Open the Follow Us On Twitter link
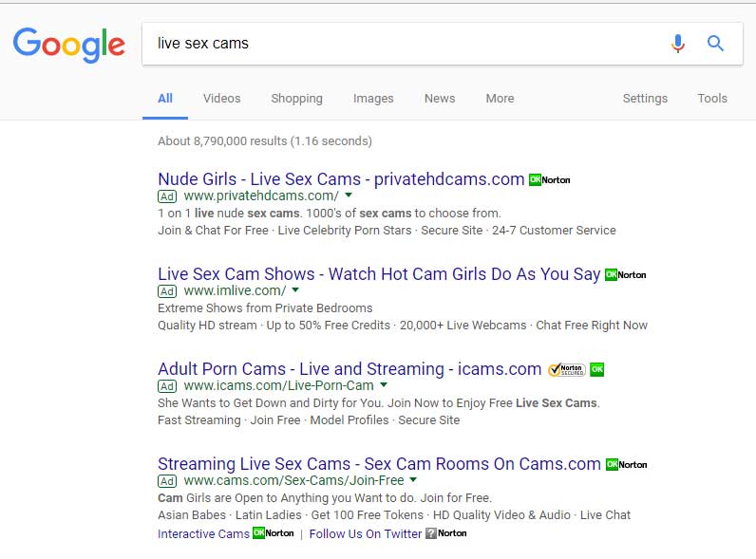756x559 pixels. [366, 534]
